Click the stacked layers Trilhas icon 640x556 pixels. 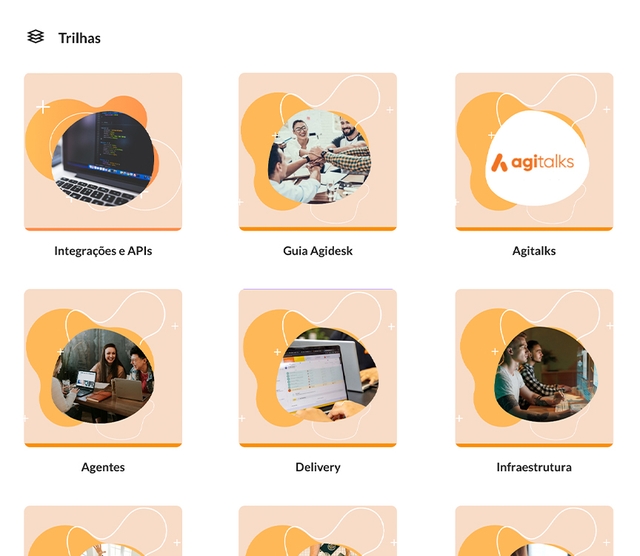tap(36, 36)
